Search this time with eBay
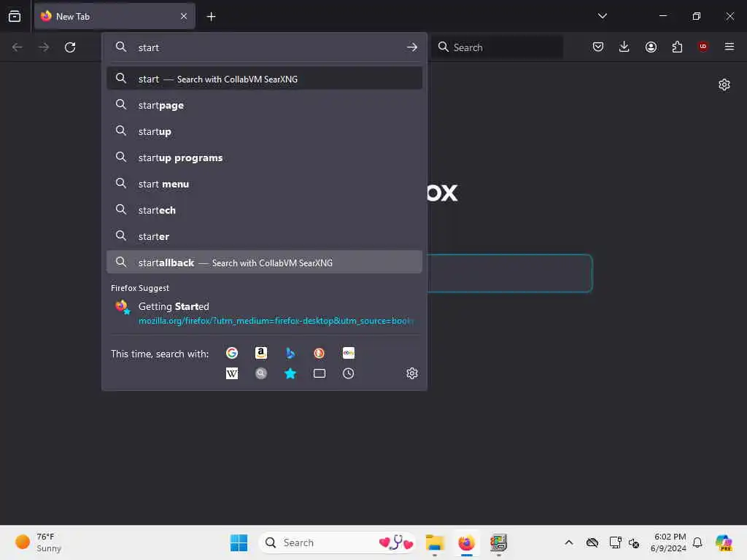 (348, 353)
